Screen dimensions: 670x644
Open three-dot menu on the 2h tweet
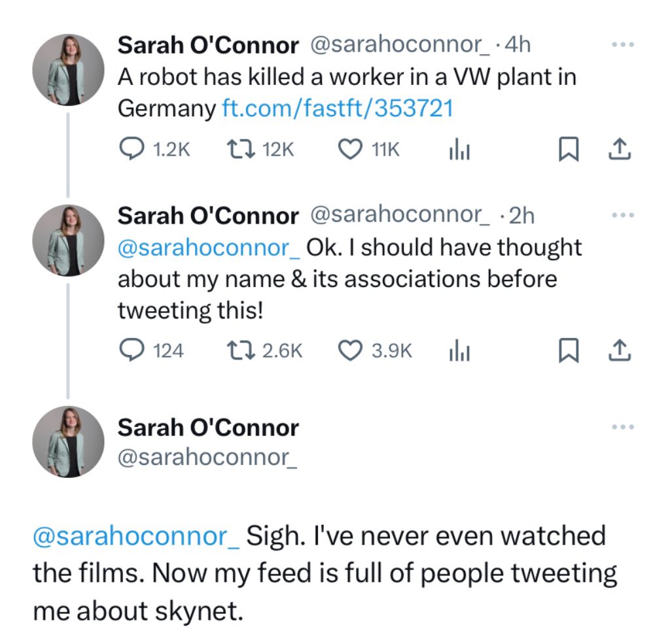(622, 214)
